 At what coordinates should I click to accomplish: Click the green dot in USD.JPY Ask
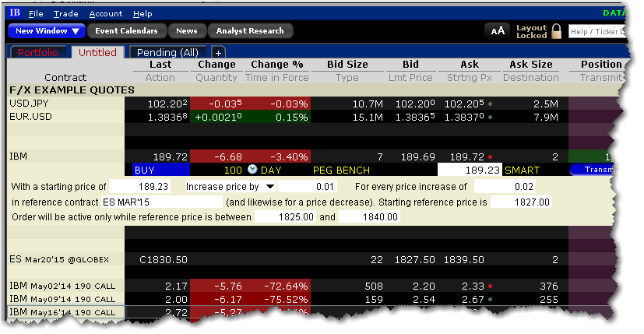tap(489, 103)
